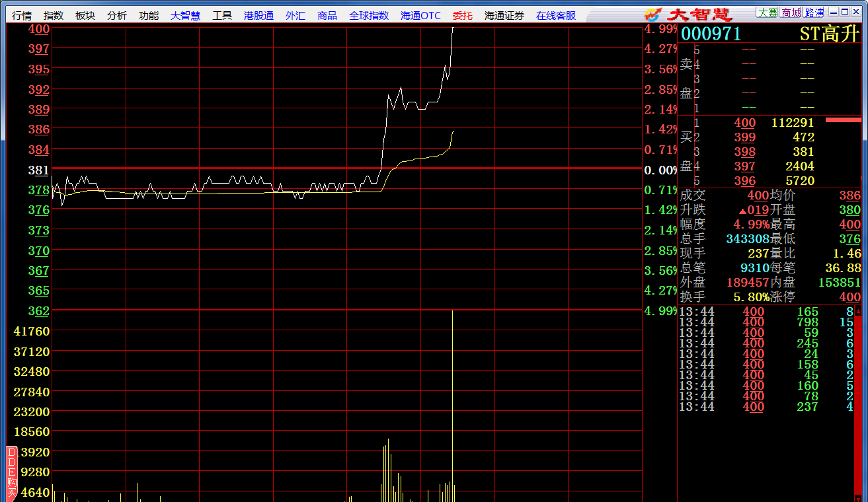Click the 大智慧 logo icon
Image resolution: width=868 pixels, height=502 pixels.
[x=653, y=13]
